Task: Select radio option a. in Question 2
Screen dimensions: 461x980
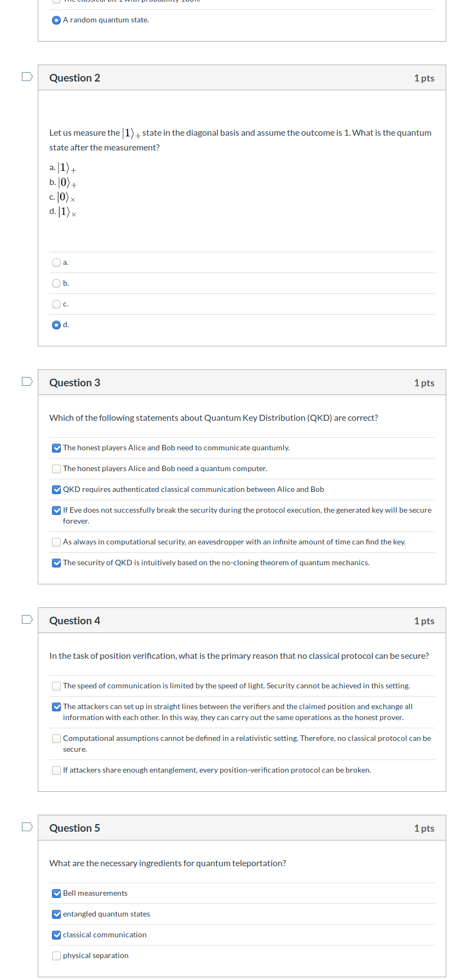Action: pos(56,263)
